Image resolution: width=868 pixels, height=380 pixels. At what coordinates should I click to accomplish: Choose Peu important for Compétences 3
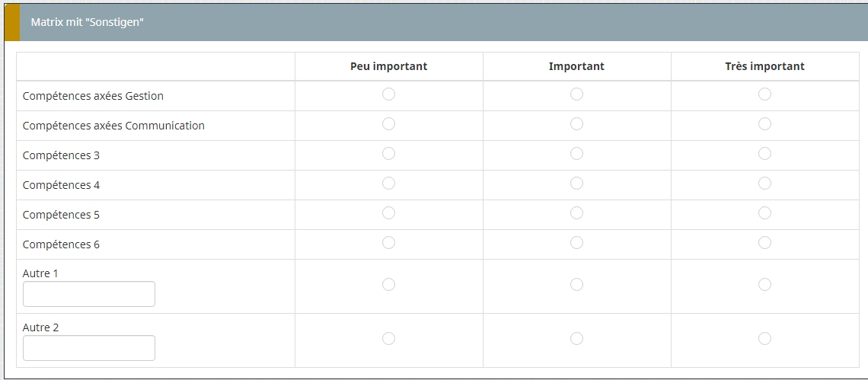point(388,154)
